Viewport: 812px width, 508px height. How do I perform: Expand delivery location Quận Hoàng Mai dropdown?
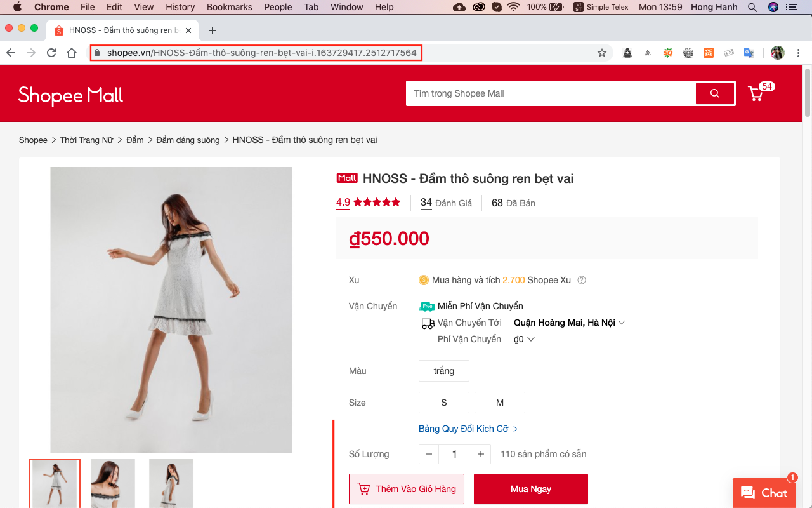tap(570, 323)
